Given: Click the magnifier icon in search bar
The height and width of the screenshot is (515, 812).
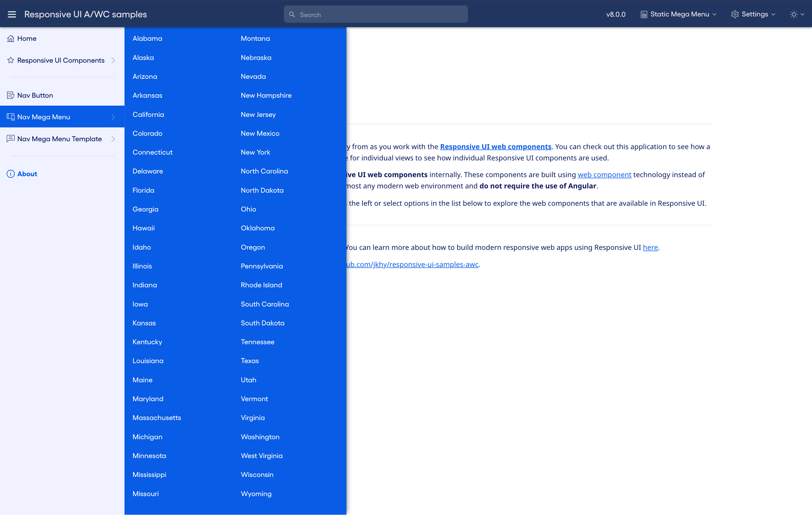Looking at the screenshot, I should [292, 15].
